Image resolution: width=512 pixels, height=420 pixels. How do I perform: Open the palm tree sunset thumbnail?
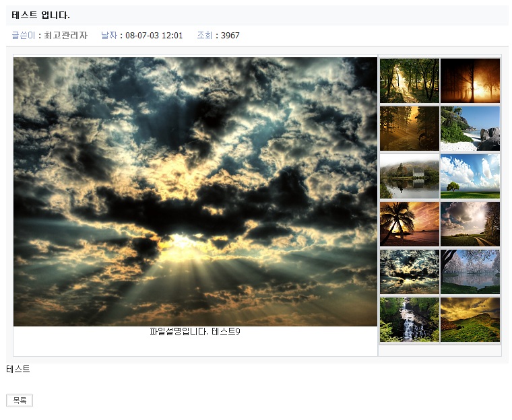tap(410, 224)
